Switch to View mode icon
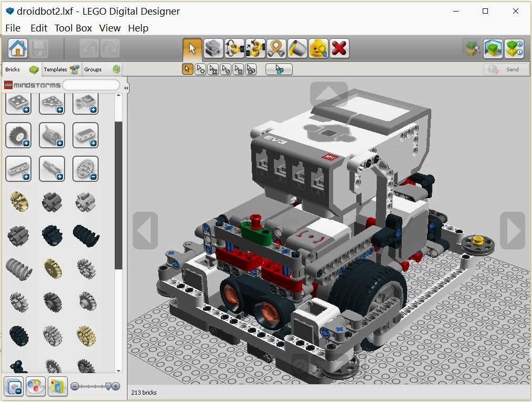This screenshot has height=402, width=532. (x=493, y=48)
